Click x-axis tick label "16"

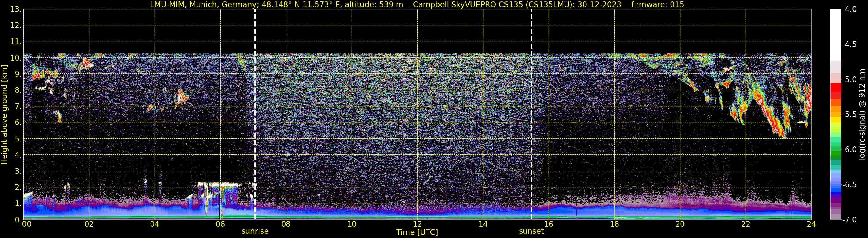pos(548,224)
